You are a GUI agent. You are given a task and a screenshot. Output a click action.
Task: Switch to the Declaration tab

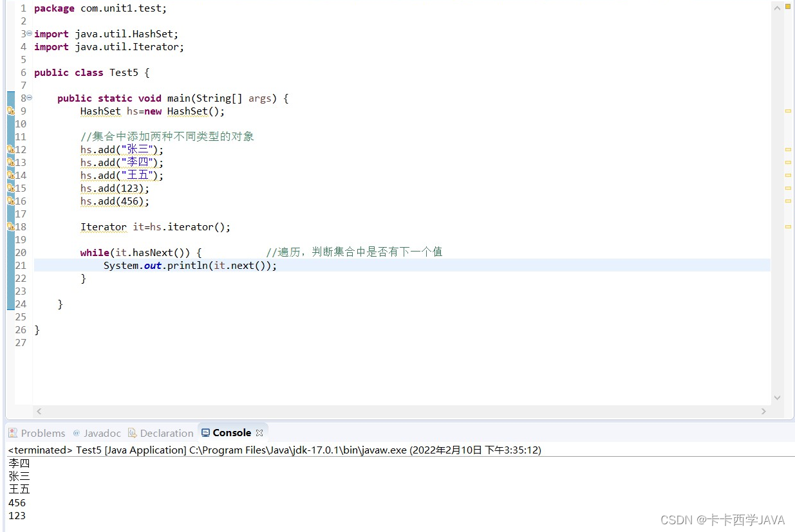point(166,432)
